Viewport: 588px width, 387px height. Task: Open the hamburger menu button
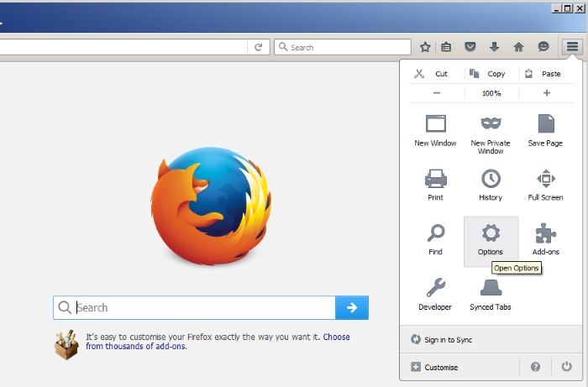[572, 47]
